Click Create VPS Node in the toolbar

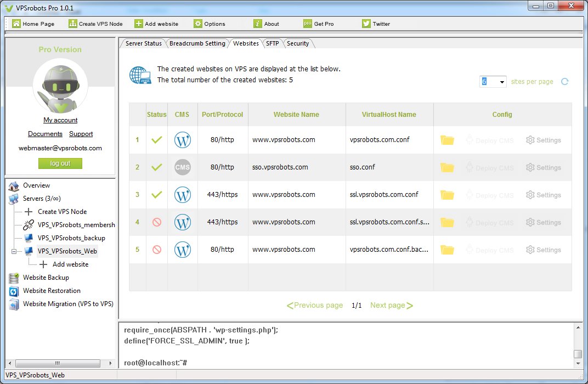[95, 24]
